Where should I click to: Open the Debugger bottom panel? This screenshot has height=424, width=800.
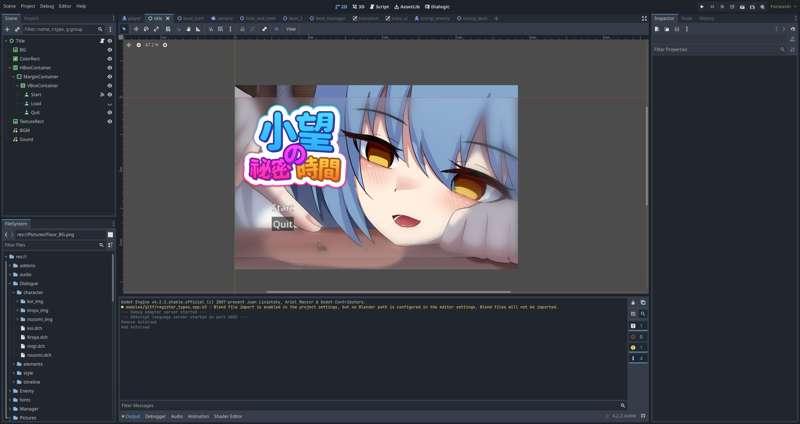155,416
